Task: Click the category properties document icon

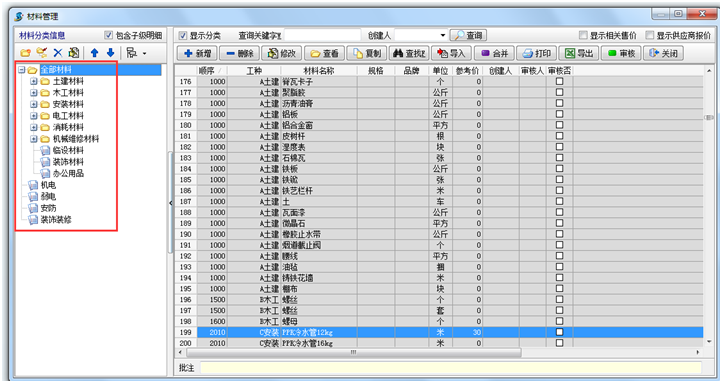Action: tap(74, 53)
